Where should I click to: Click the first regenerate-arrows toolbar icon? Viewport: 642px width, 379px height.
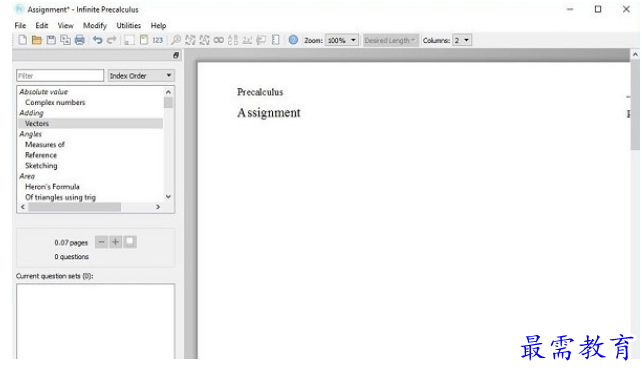[190, 40]
